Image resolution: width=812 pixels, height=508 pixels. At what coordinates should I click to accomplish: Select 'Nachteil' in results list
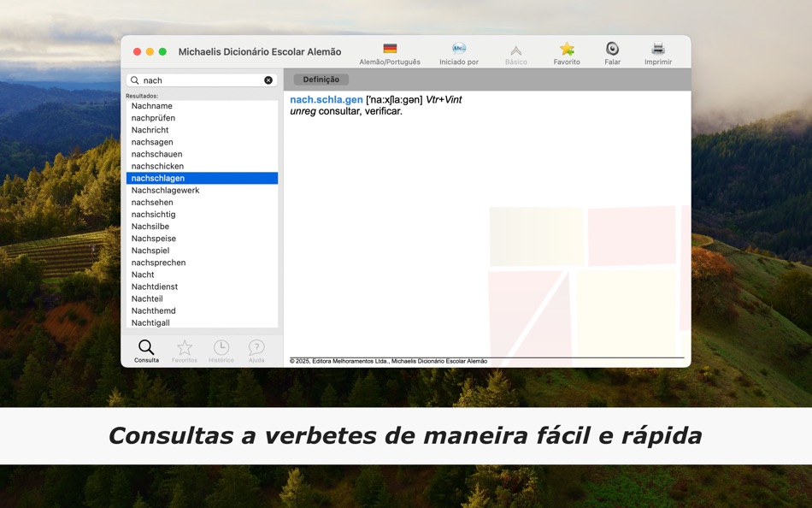[202, 298]
